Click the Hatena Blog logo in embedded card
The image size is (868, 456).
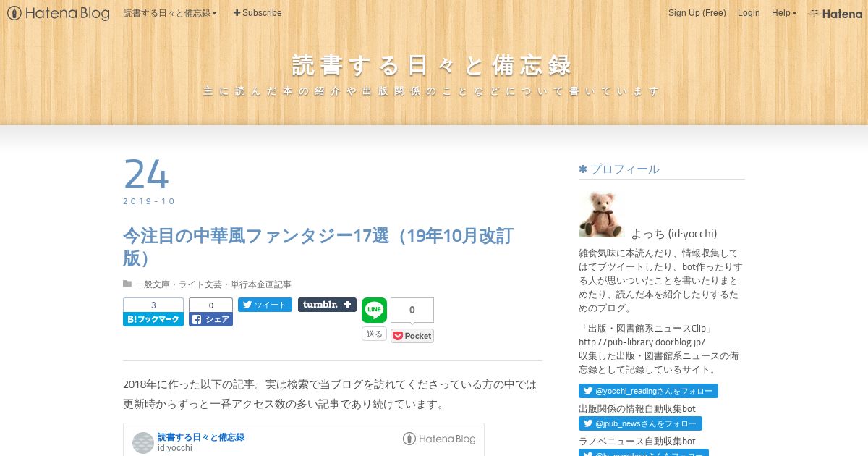click(x=439, y=439)
